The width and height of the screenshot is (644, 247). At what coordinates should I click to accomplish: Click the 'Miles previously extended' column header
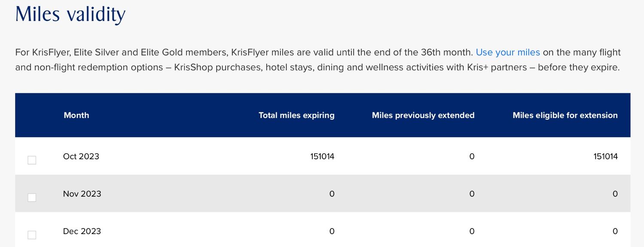coord(423,115)
